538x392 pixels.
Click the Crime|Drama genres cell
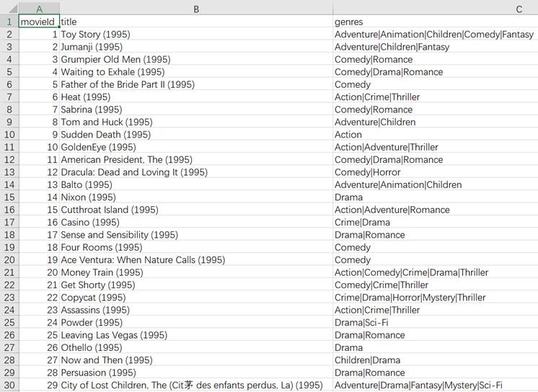click(436, 222)
